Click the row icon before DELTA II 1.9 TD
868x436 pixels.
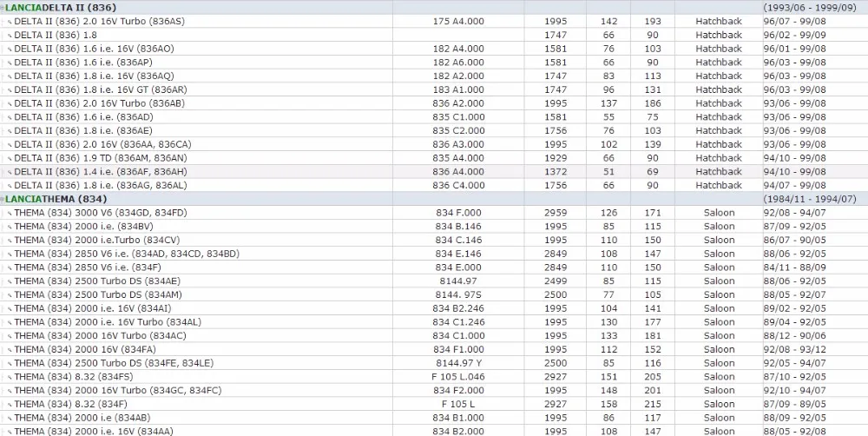[10, 158]
